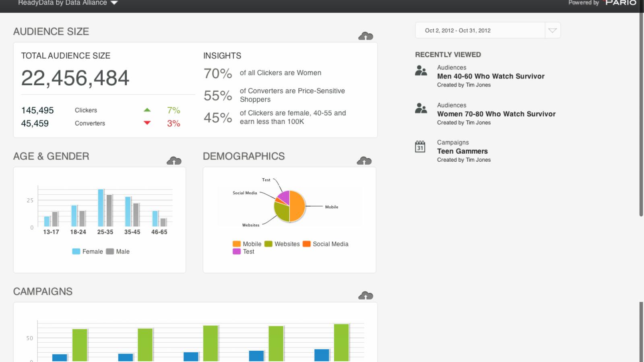This screenshot has height=362, width=644.
Task: Click the calendar icon beside Teen Gammers
Action: tap(420, 146)
